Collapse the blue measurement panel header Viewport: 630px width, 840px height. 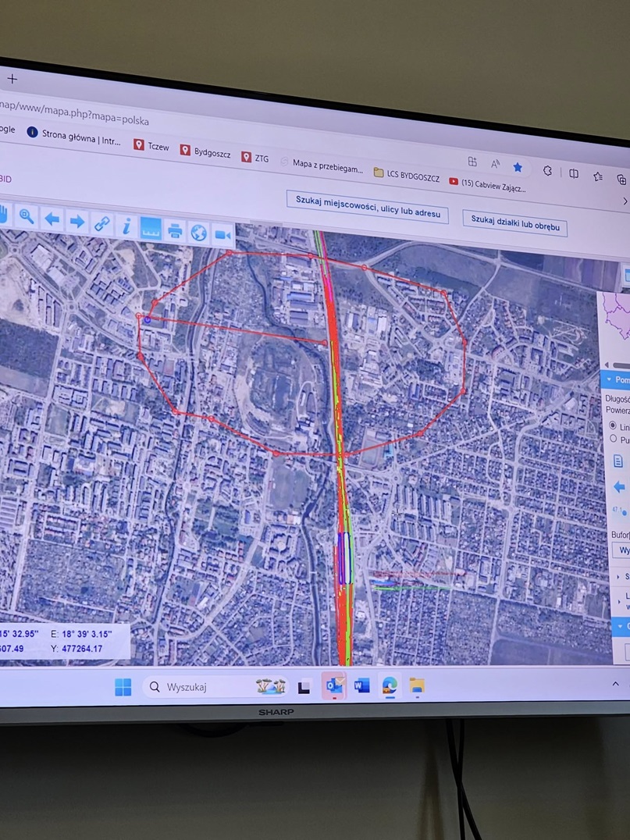[615, 379]
